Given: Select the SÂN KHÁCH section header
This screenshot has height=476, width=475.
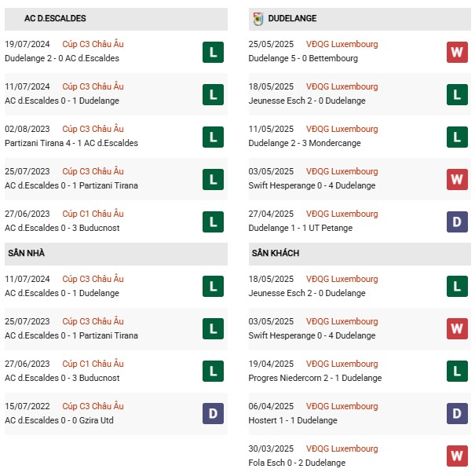Looking at the screenshot, I should click(275, 253).
